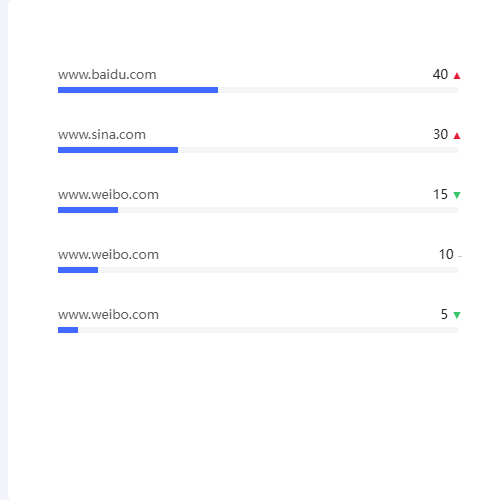Click the short blue bar of the 5 row
This screenshot has width=500, height=500.
point(68,330)
